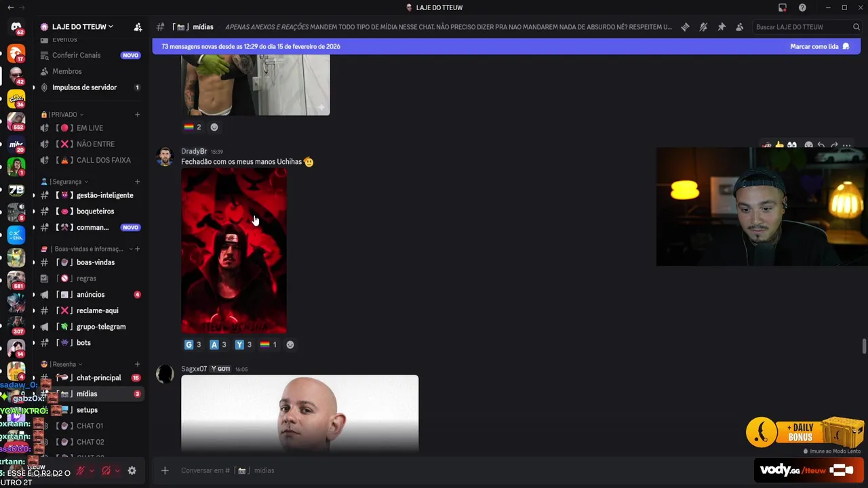868x488 pixels.
Task: Open Pinned Messages icon in header
Action: point(722,27)
